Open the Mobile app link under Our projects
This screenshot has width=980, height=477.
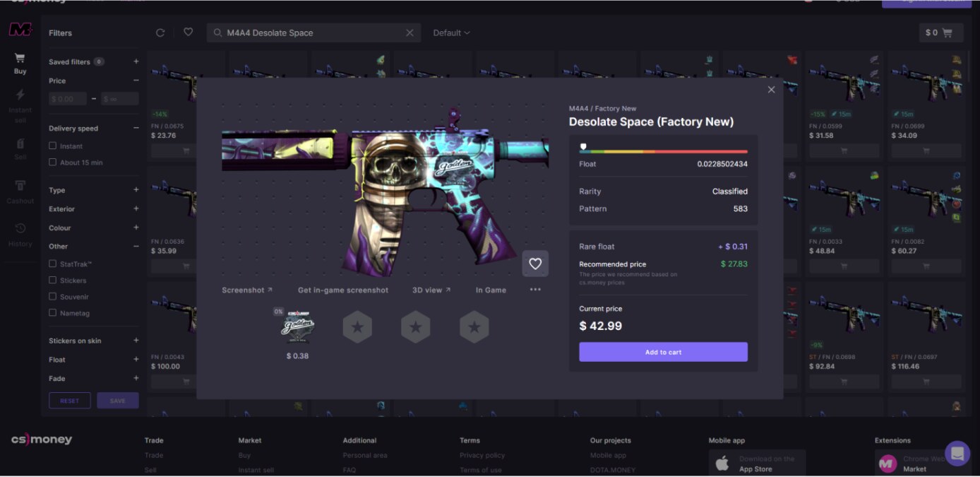608,456
